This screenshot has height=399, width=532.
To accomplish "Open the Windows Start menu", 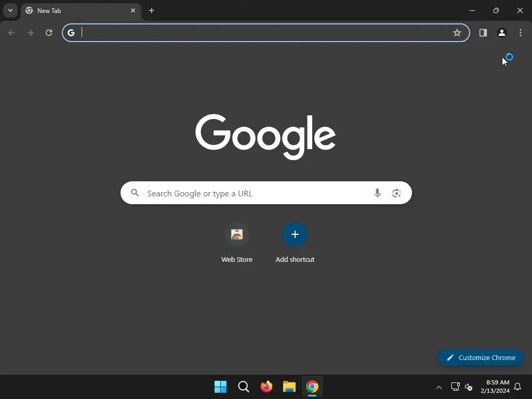I will pyautogui.click(x=220, y=387).
